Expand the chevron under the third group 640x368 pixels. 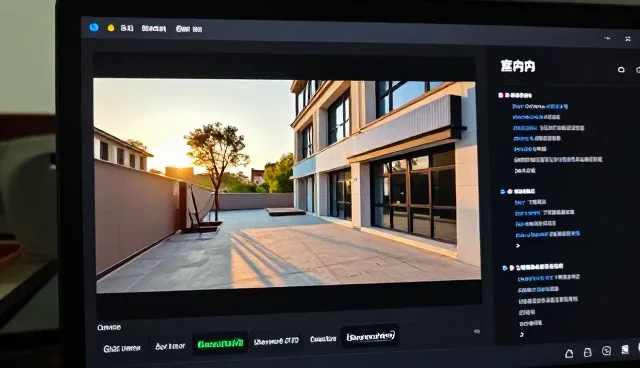tap(522, 335)
